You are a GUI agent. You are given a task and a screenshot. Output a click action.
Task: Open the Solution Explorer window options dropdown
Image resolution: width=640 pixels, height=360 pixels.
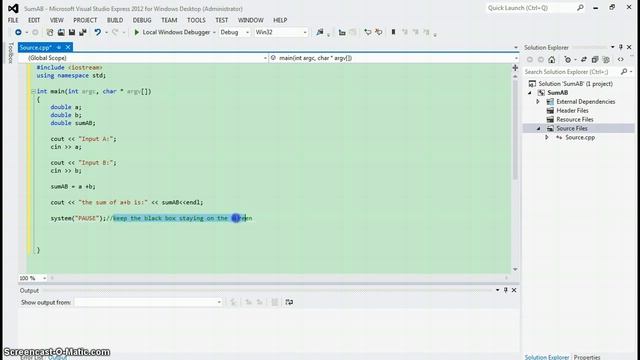(613, 47)
